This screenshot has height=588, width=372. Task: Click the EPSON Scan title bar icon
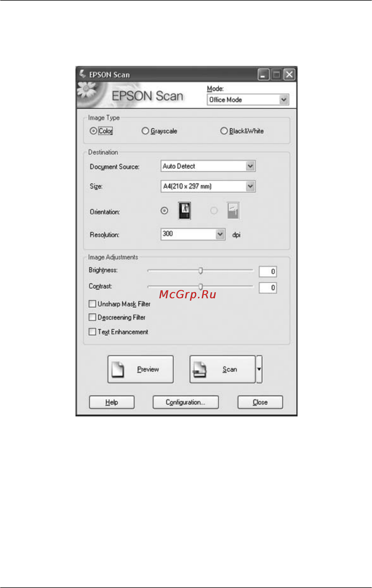pyautogui.click(x=83, y=74)
